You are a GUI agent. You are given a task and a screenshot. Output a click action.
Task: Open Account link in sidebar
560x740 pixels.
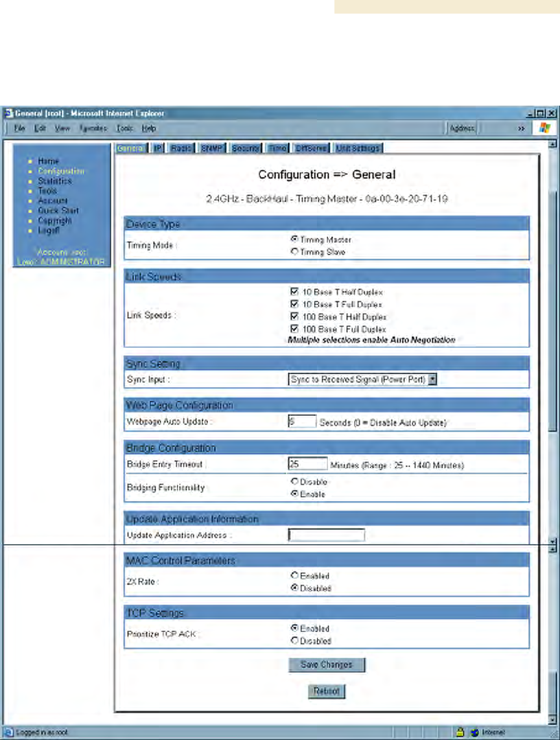(53, 201)
